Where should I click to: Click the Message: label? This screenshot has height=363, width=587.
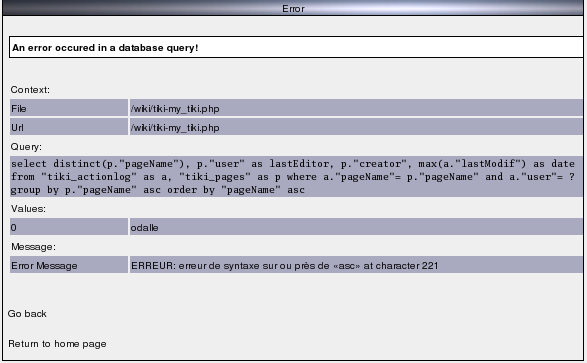(33, 247)
